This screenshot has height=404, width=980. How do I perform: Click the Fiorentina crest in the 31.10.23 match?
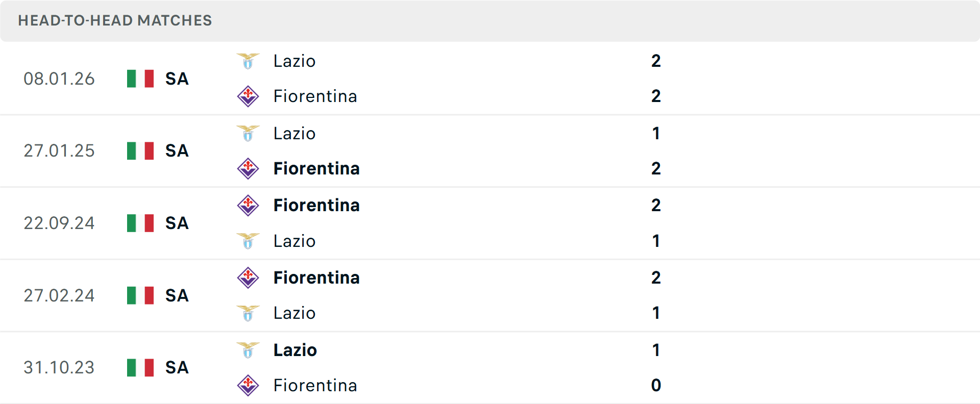(248, 386)
